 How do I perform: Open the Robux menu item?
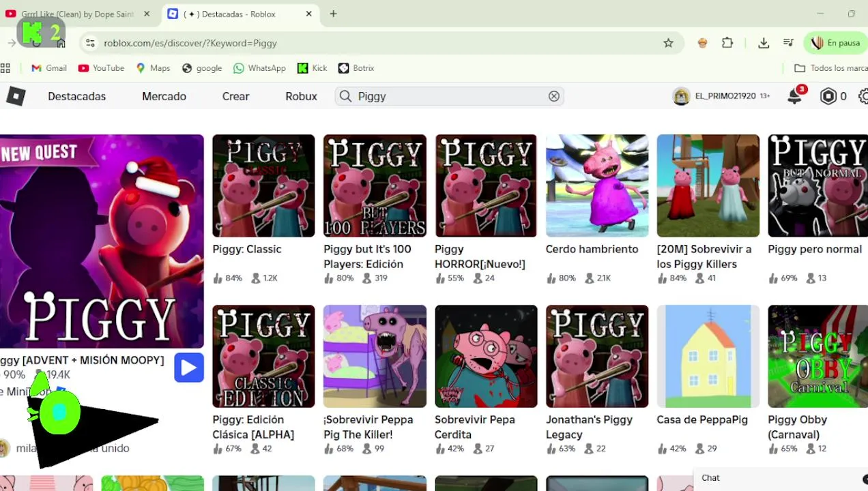301,96
